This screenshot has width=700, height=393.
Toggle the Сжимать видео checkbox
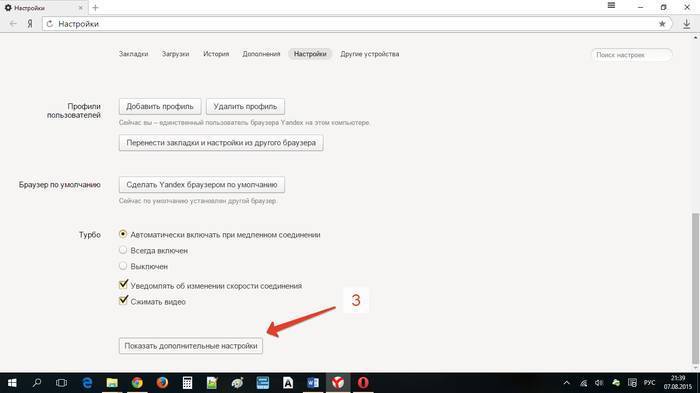123,300
